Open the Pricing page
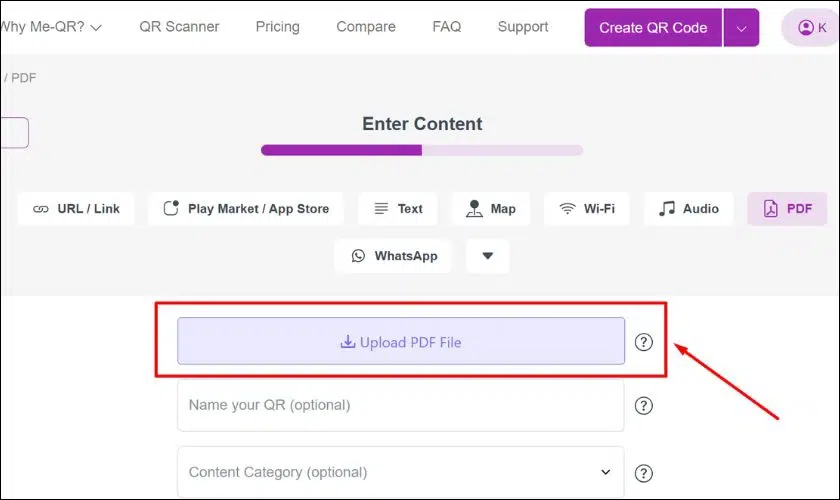 [278, 27]
